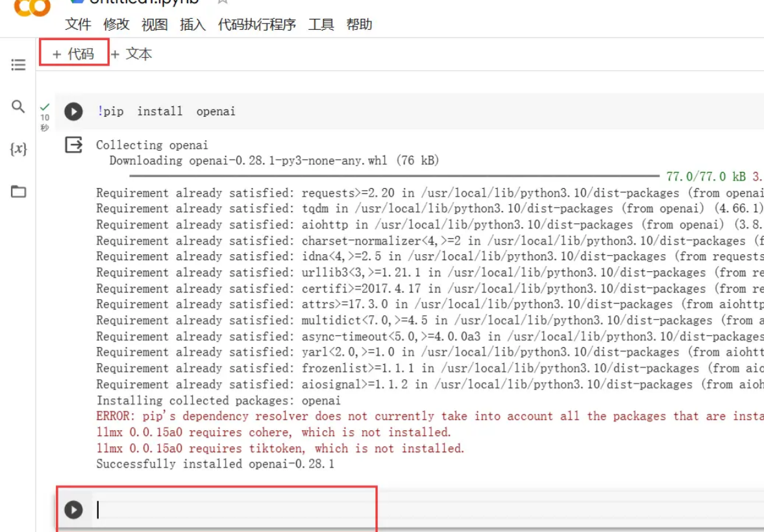This screenshot has height=532, width=764.
Task: Click the Colab logo in top-left corner
Action: pos(32,8)
